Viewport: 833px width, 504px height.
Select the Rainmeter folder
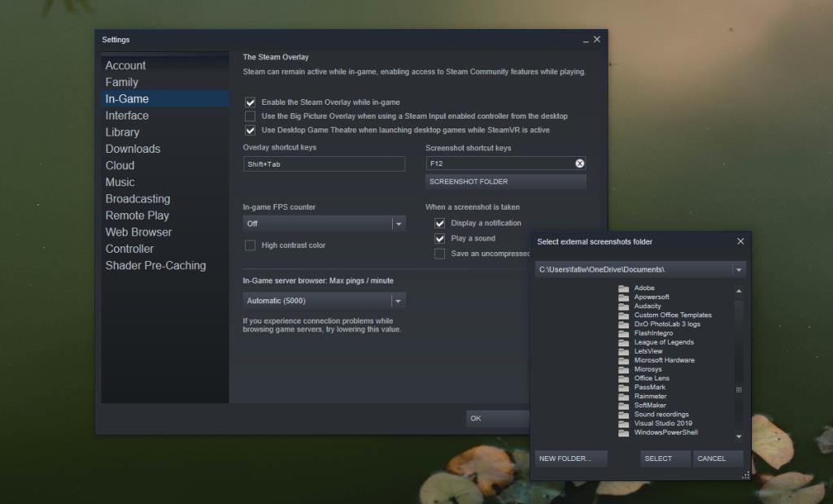coord(650,396)
